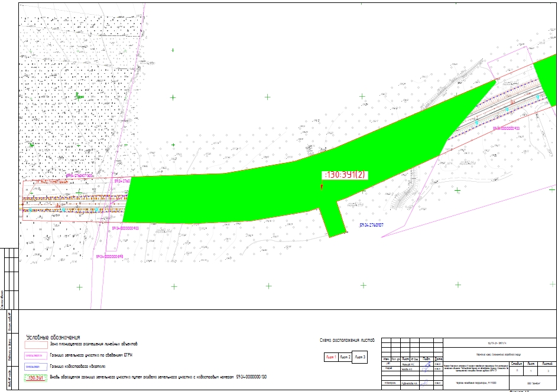Click the :130:391(2) parcel label on the map
The height and width of the screenshot is (392, 558).
click(x=345, y=175)
